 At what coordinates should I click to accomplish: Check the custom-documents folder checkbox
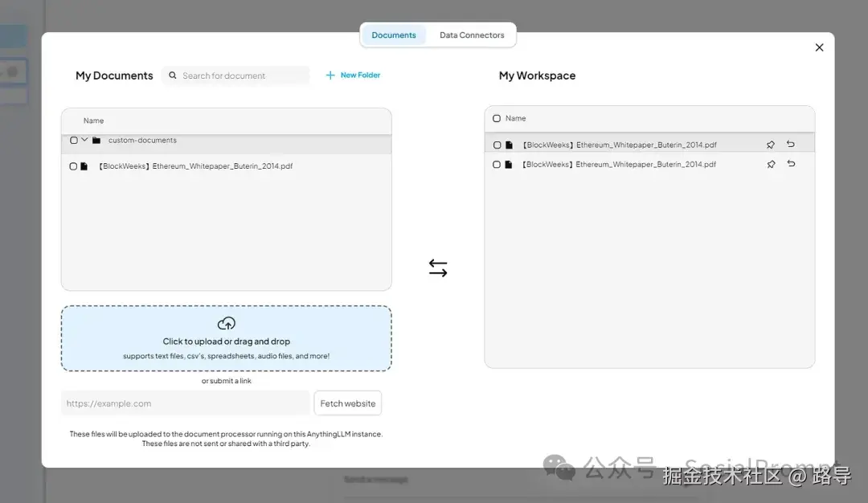pos(74,141)
